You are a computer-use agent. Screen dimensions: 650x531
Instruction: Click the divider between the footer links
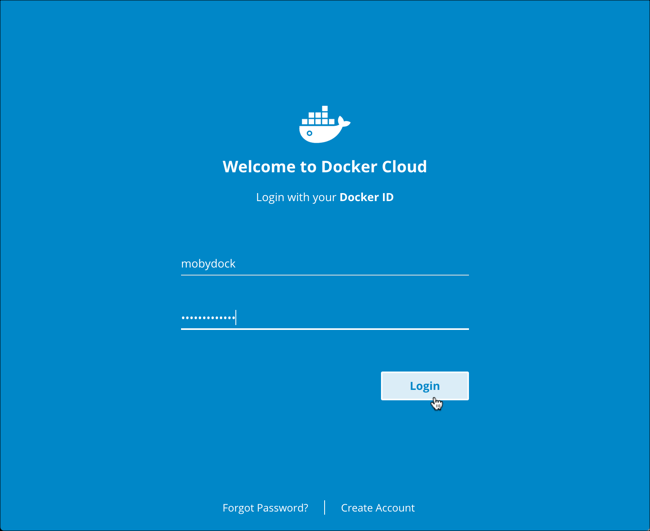pos(325,508)
